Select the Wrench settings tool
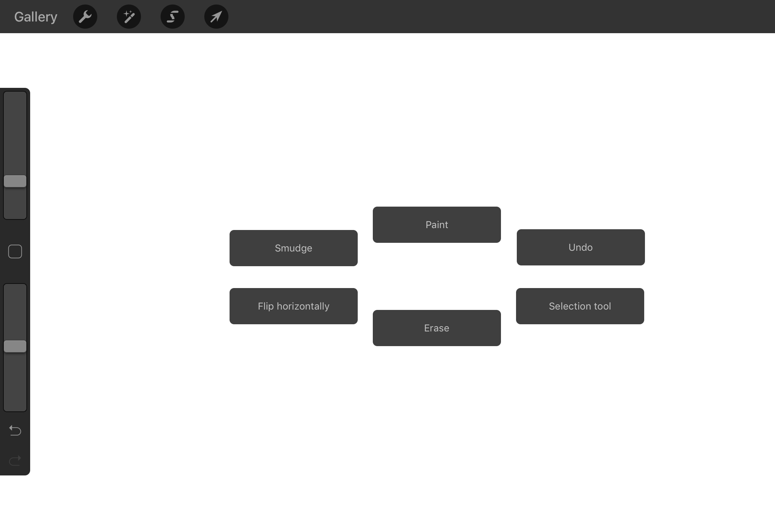The height and width of the screenshot is (532, 775). pyautogui.click(x=86, y=16)
